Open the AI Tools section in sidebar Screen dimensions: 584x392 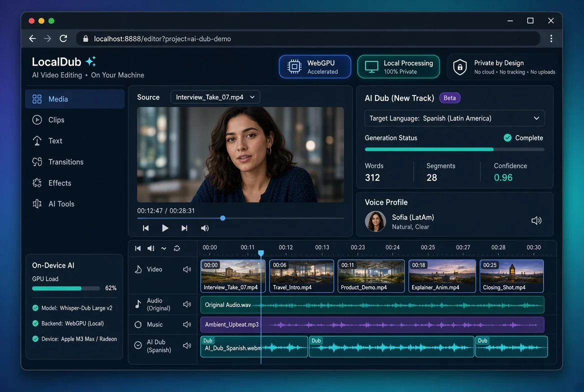(74, 204)
